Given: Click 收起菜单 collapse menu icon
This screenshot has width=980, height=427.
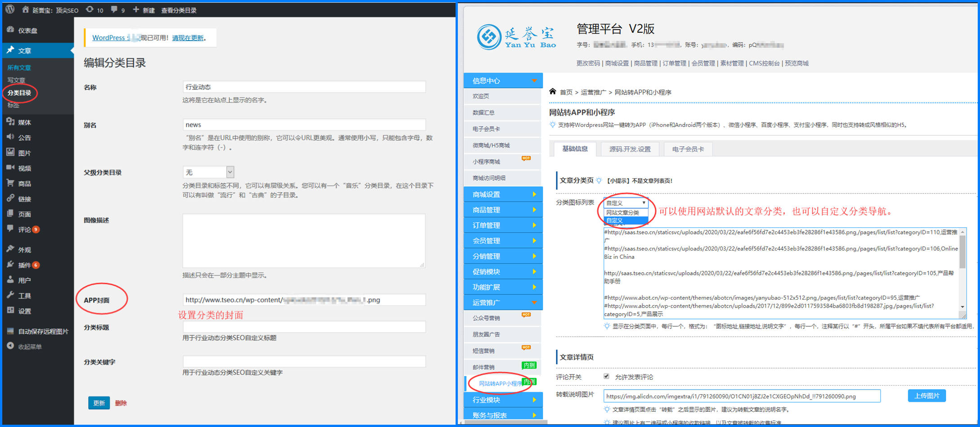Looking at the screenshot, I should 10,346.
